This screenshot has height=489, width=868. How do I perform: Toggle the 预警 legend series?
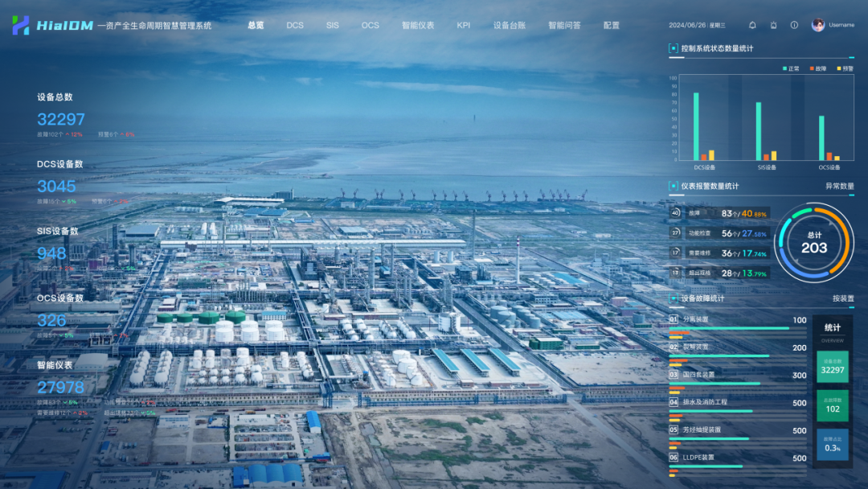[x=844, y=68]
